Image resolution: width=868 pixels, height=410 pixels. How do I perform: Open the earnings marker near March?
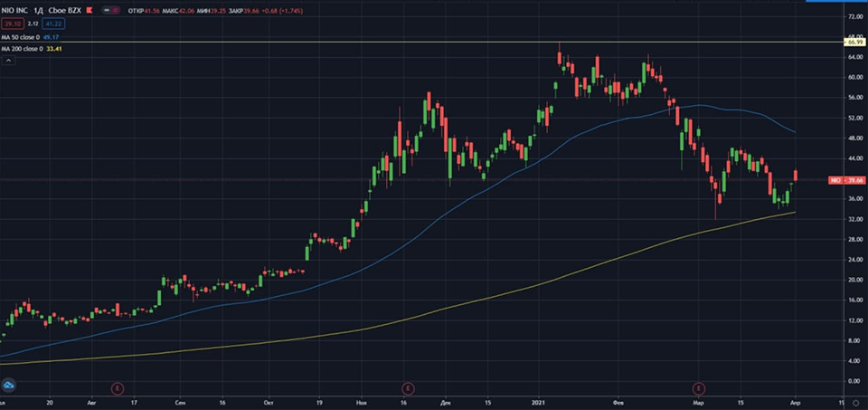tap(698, 387)
